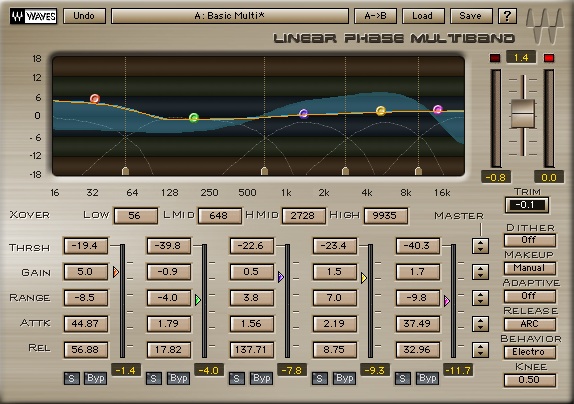Click the green low-mid band node
574x404 pixels.
pyautogui.click(x=194, y=117)
